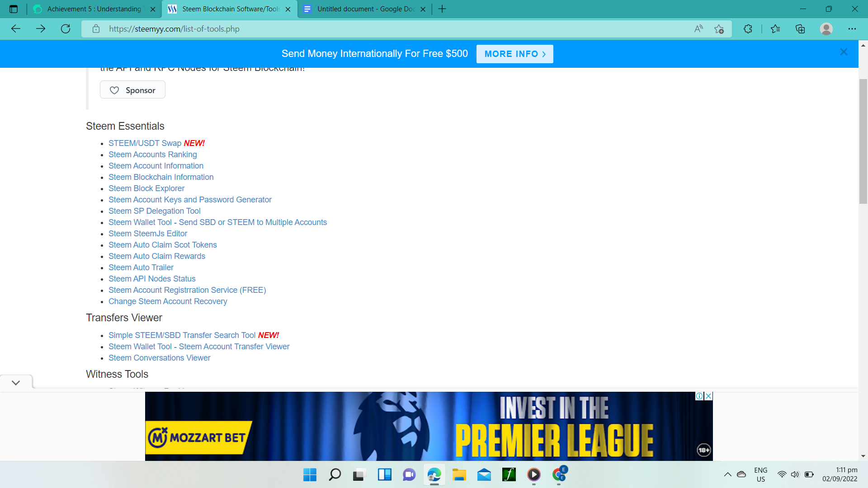The image size is (868, 488).
Task: Open File Explorer from taskbar
Action: click(459, 475)
